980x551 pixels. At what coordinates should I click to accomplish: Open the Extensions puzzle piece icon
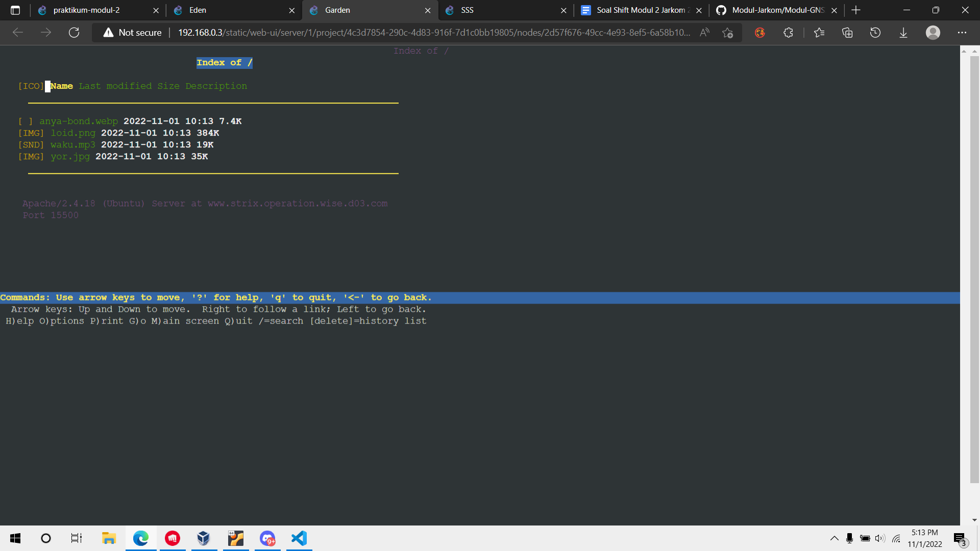[x=789, y=32]
